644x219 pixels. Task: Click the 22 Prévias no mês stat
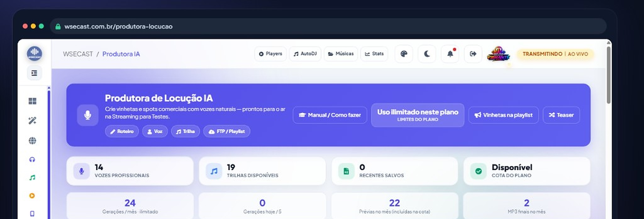[x=395, y=206]
